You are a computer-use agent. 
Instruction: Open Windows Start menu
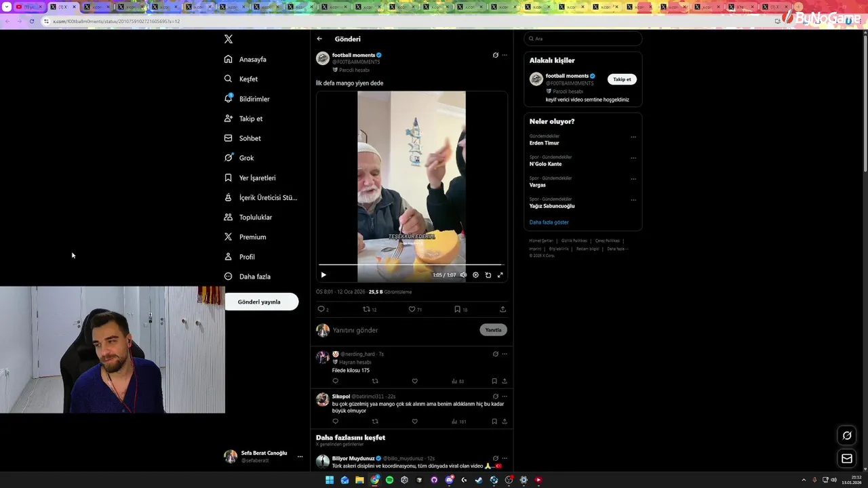330,480
